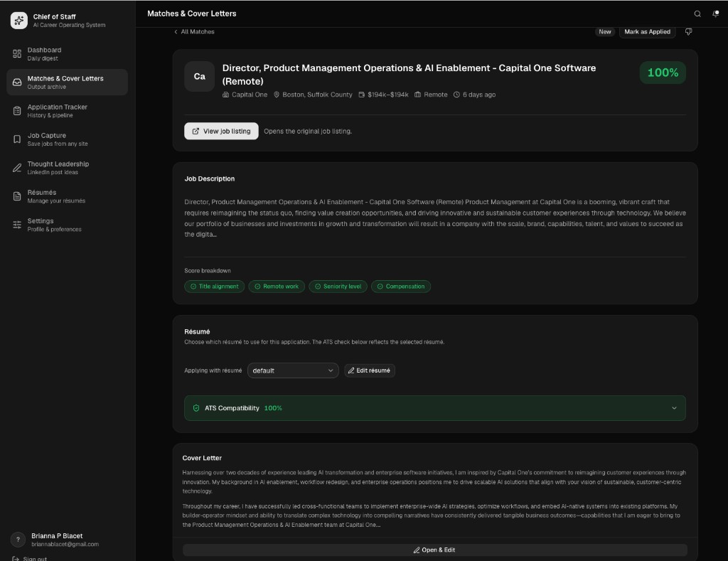The image size is (728, 561).
Task: Click the Thought Leadership pen icon
Action: (x=17, y=168)
